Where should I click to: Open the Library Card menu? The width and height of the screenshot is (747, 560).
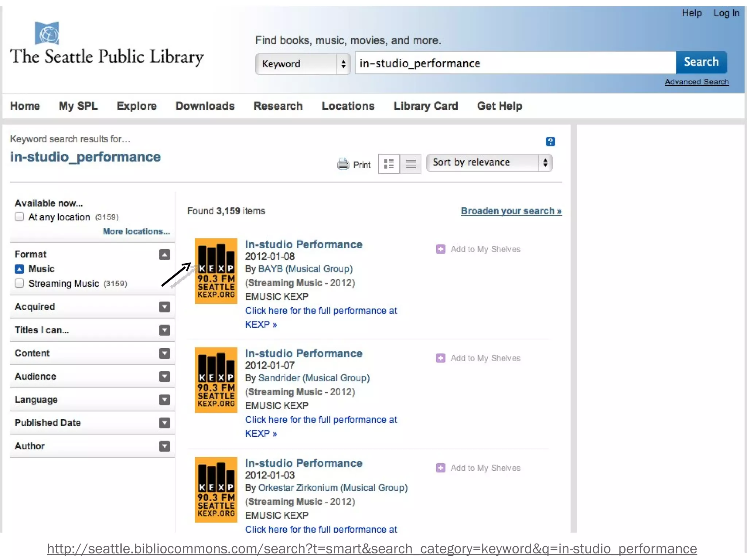[426, 106]
